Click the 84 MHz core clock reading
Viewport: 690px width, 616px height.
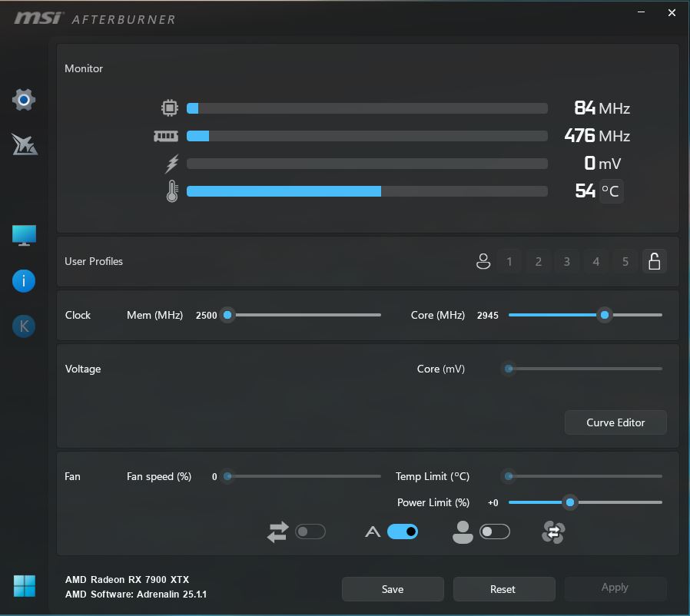602,108
